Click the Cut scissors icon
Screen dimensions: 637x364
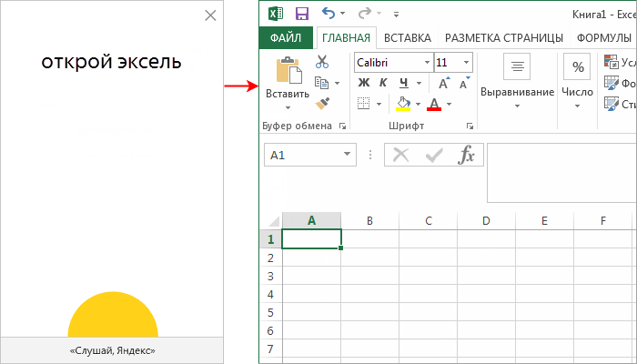322,62
